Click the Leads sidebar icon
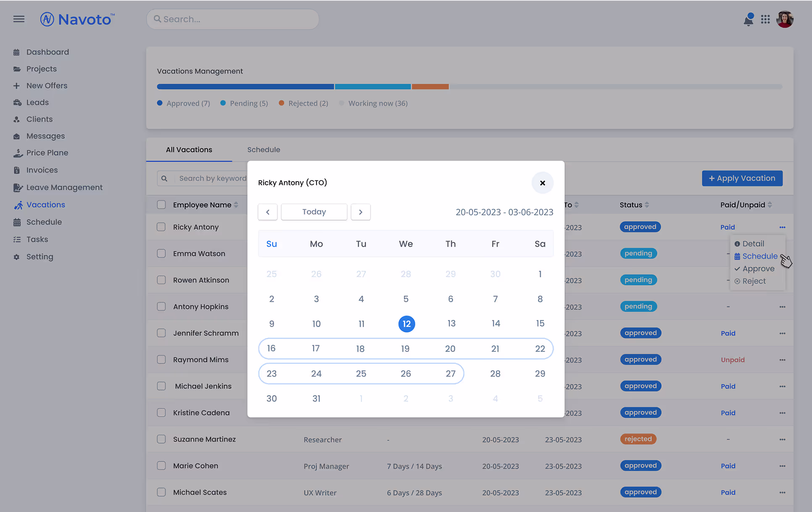The height and width of the screenshot is (512, 812). click(x=17, y=103)
